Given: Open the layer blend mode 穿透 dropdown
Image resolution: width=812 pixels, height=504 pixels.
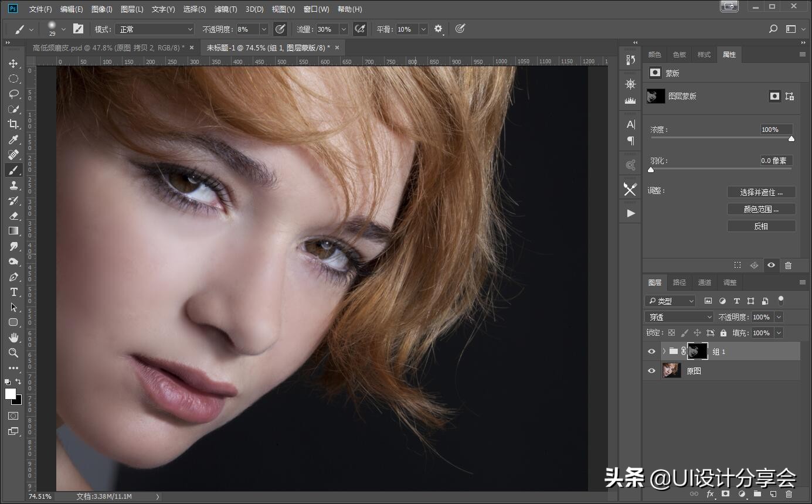Looking at the screenshot, I should click(x=679, y=317).
